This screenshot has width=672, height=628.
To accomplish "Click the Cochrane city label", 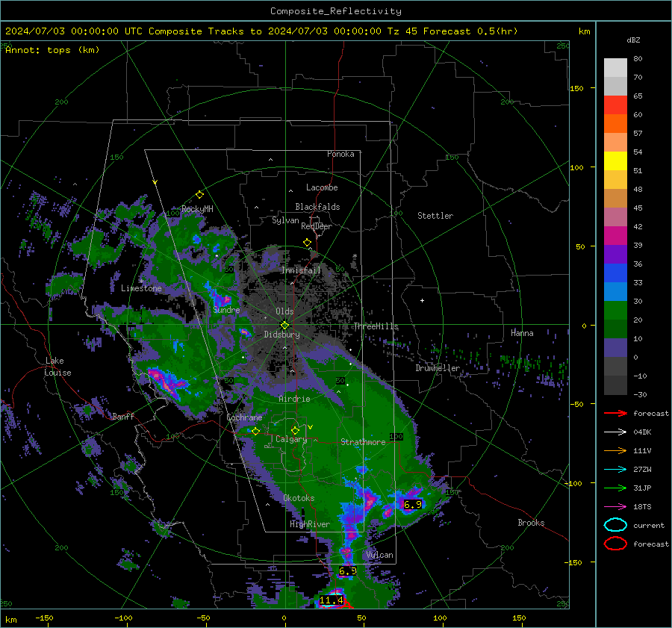I will coord(244,417).
